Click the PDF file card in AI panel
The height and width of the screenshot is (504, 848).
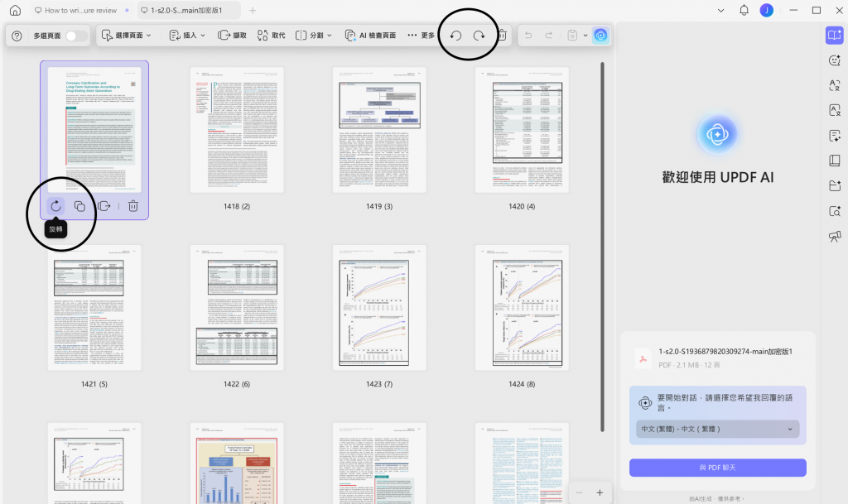click(718, 358)
